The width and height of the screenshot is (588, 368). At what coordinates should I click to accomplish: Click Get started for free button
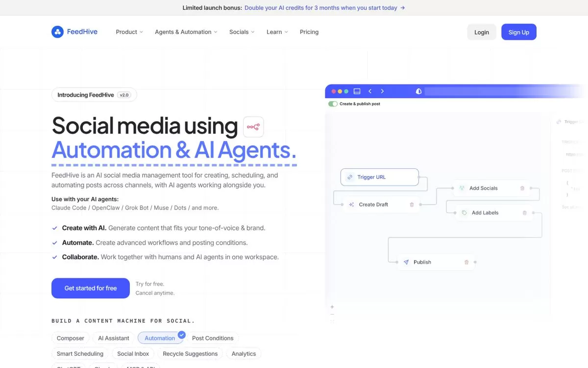(91, 289)
